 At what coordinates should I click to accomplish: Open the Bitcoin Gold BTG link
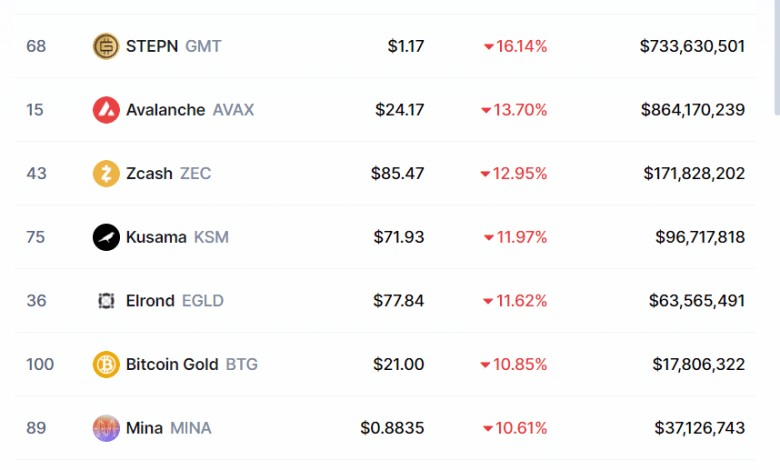pyautogui.click(x=191, y=365)
